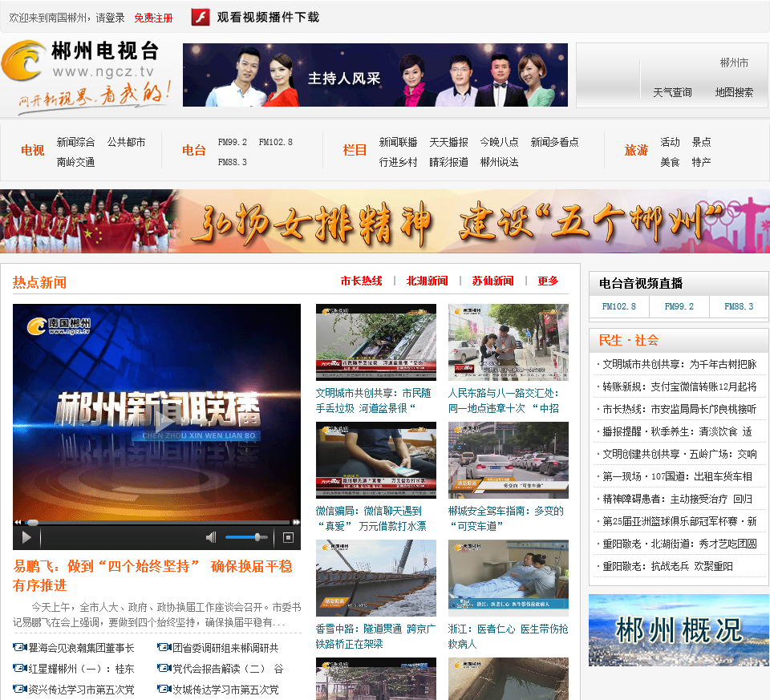Open thumbnail for 文明城市共创共享 river story
The image size is (770, 700).
click(376, 342)
